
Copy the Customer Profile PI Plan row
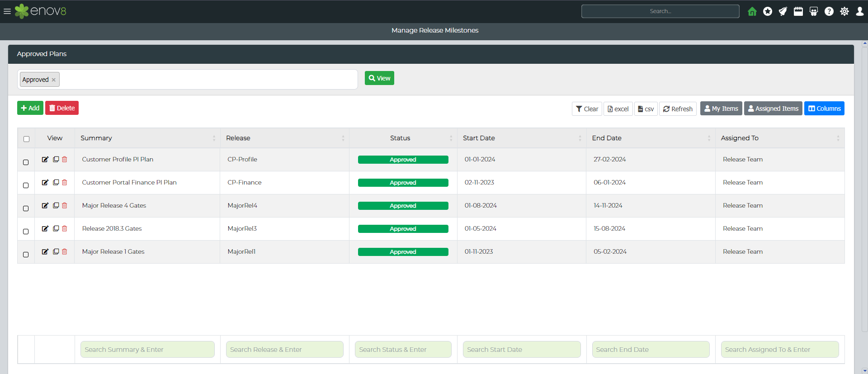[x=56, y=159]
